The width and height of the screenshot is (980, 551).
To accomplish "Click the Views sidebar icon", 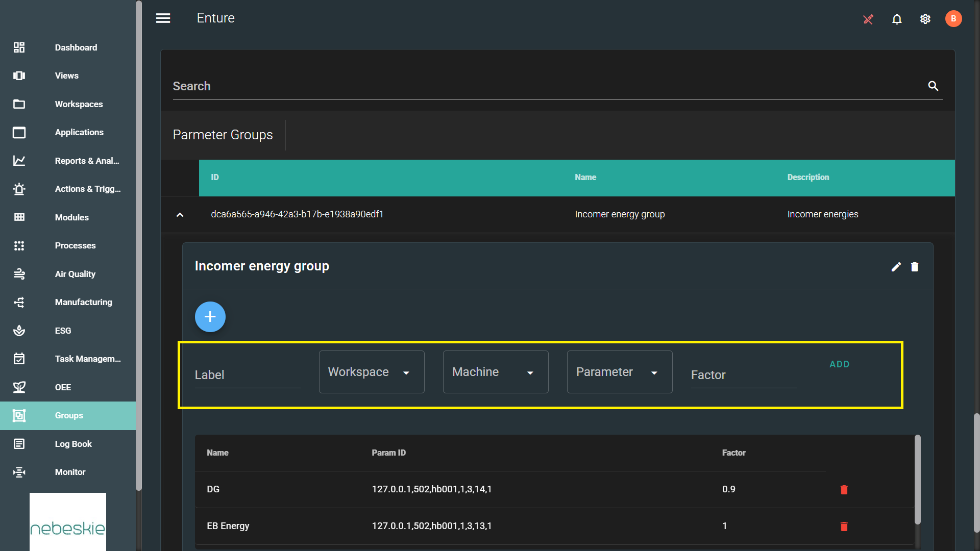I will coord(19,76).
